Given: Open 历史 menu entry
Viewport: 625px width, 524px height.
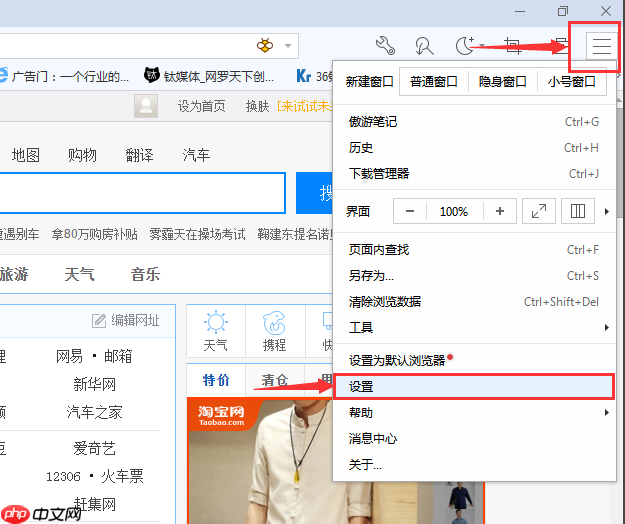Looking at the screenshot, I should click(474, 148).
